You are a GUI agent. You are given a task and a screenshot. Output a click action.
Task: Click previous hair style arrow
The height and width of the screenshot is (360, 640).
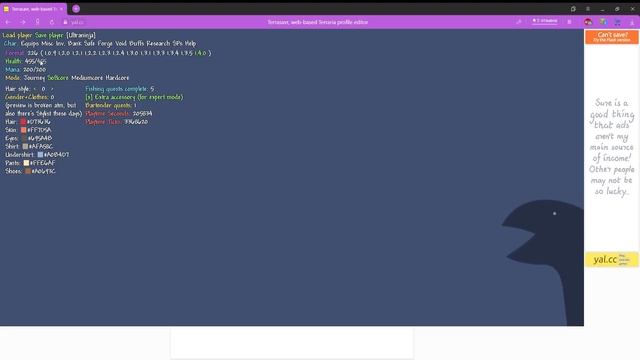[35, 89]
